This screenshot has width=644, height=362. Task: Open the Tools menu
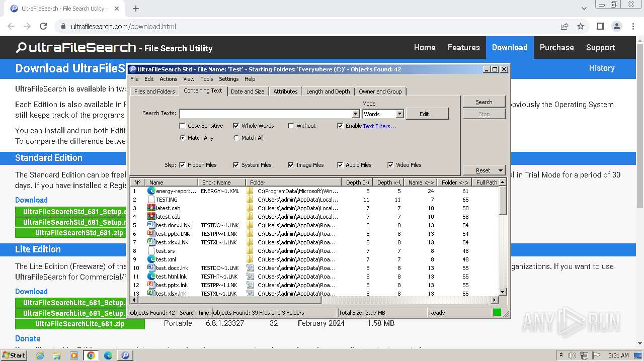pyautogui.click(x=207, y=79)
